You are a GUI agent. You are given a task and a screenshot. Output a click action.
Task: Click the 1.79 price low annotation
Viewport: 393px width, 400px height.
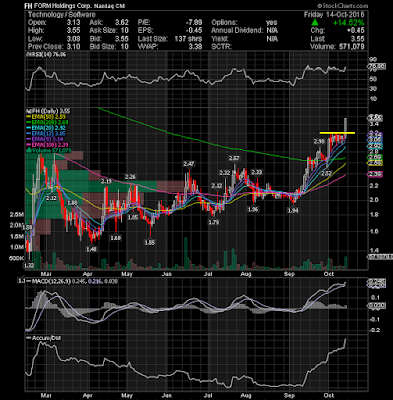[214, 222]
